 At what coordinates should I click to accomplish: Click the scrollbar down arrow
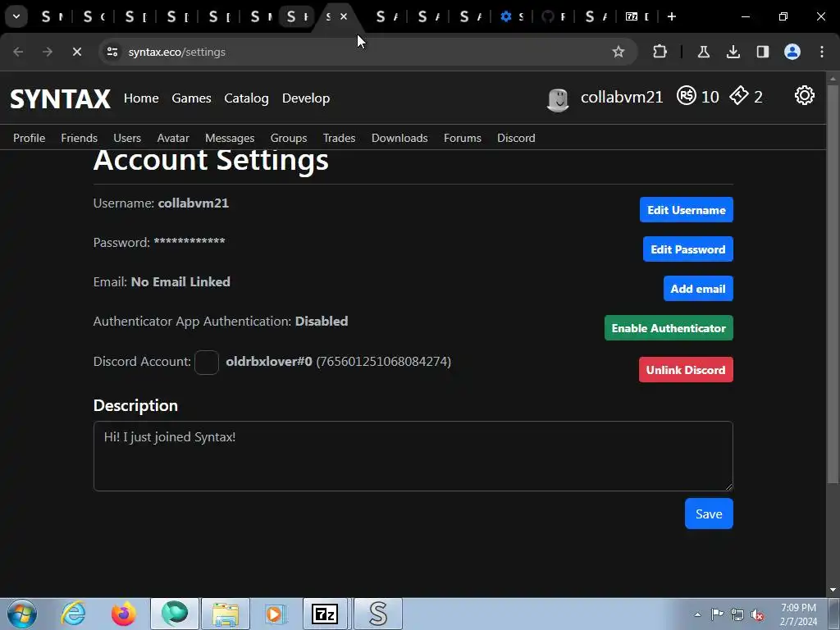click(833, 590)
